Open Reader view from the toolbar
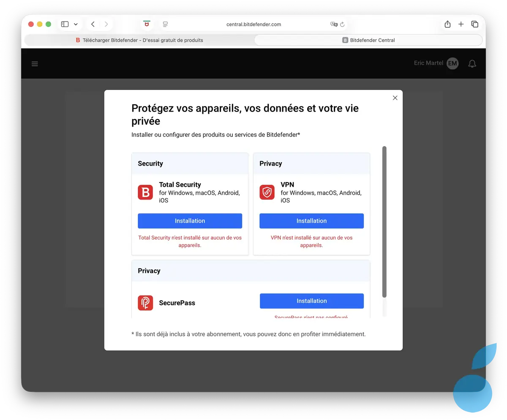Viewport: 507px width, 420px height. point(165,24)
